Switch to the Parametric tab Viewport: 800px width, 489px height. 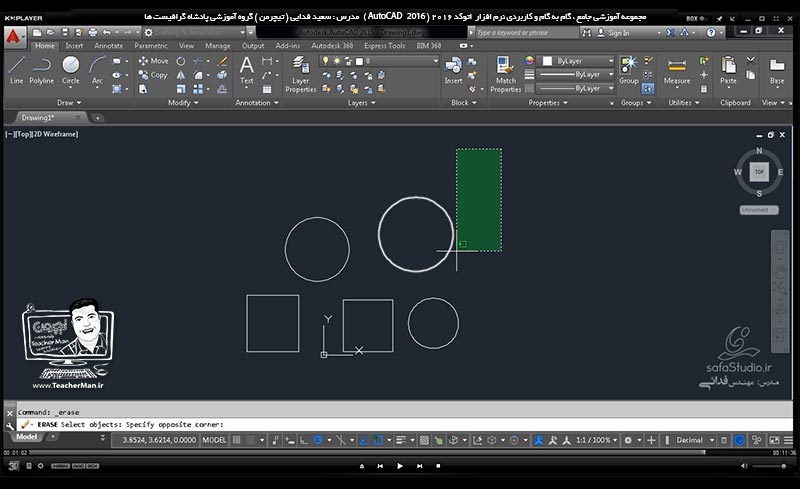click(x=151, y=45)
